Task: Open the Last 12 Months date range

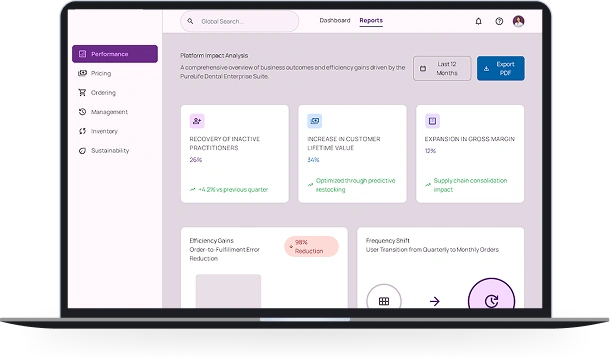Action: click(x=442, y=68)
